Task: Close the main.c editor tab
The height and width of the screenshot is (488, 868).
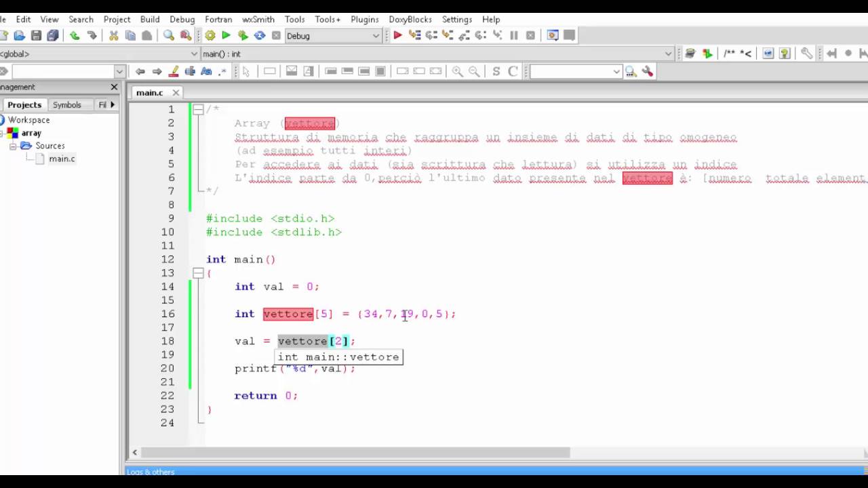Action: pyautogui.click(x=176, y=93)
